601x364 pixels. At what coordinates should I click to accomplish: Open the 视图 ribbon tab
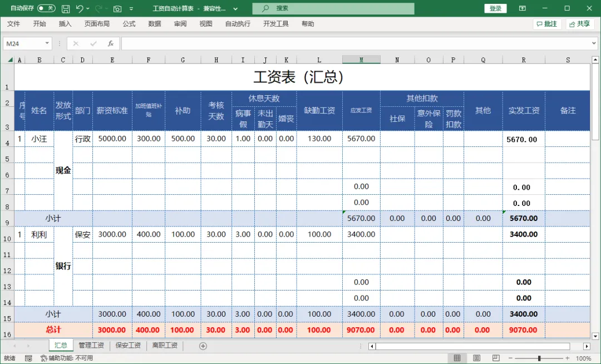(206, 24)
